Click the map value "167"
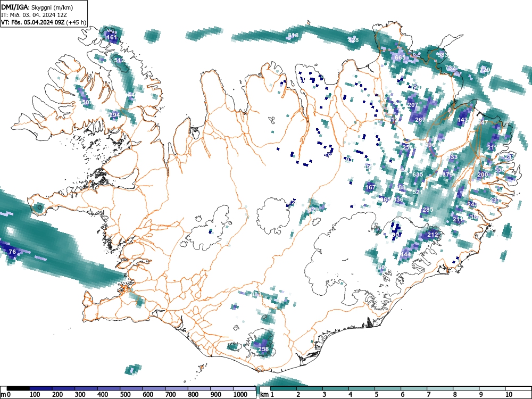 (x=370, y=187)
